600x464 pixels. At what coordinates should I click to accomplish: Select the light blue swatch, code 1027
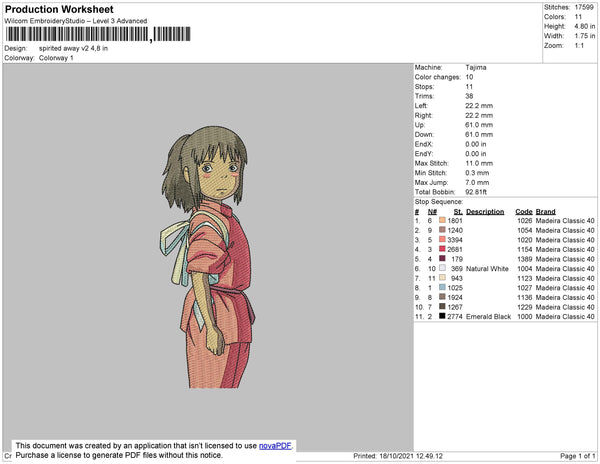point(442,287)
